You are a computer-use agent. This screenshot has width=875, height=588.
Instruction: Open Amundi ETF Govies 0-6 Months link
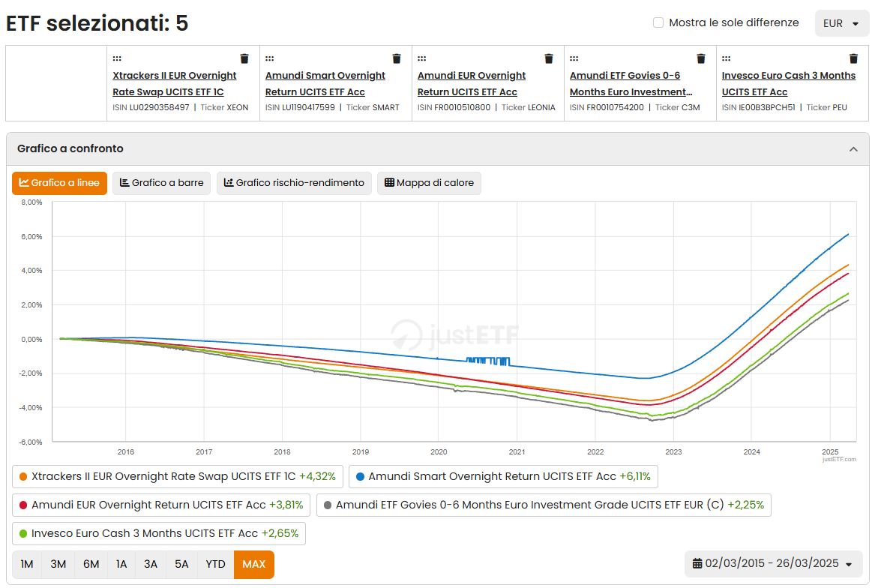(631, 84)
